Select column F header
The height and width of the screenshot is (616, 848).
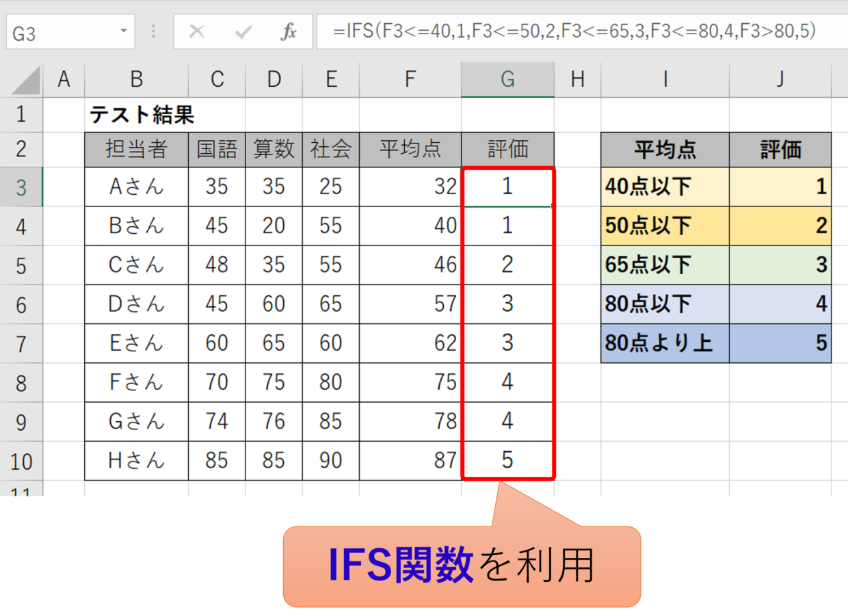[410, 80]
